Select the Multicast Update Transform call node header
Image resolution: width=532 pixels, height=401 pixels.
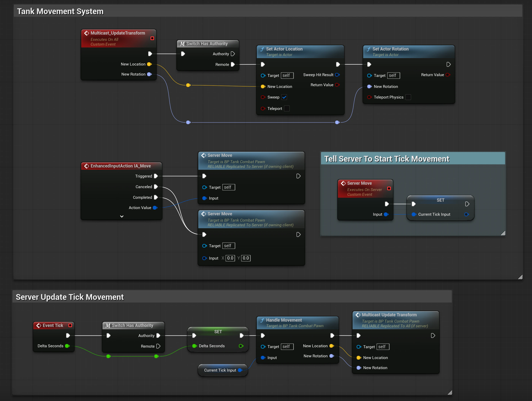[396, 320]
